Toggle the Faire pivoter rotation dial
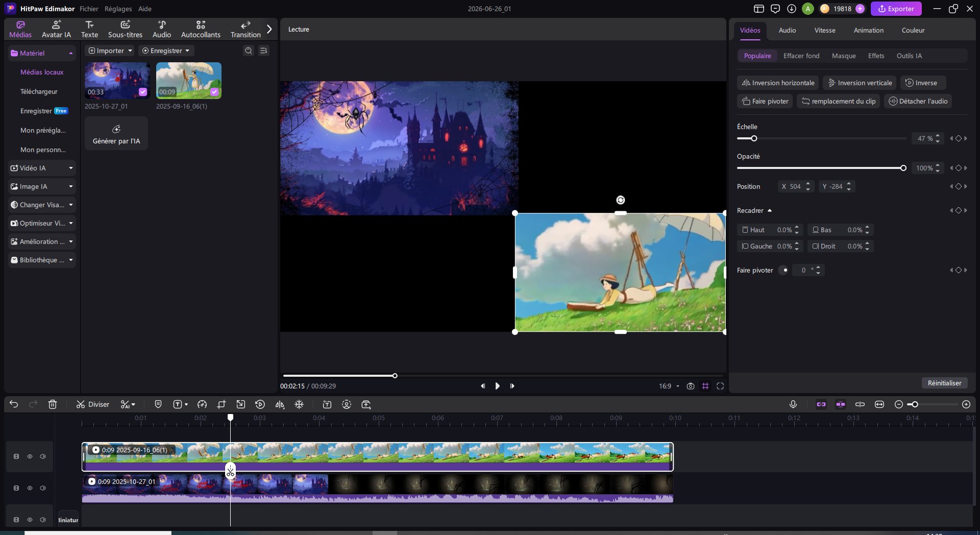The image size is (980, 535). (783, 270)
